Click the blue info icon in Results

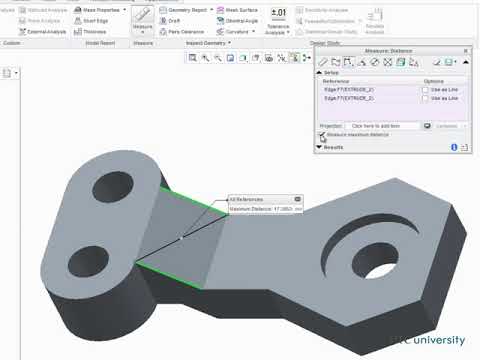(454, 147)
